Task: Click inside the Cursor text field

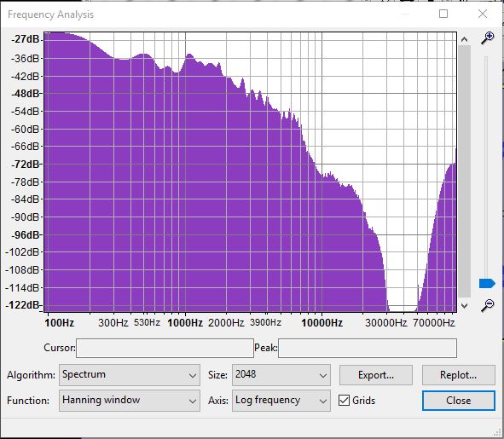Action: click(x=165, y=348)
